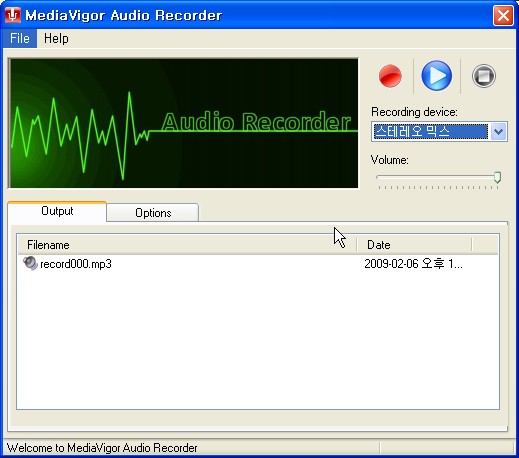Screen dimensions: 519x458
Task: Click the status bar welcome message
Action: pyautogui.click(x=102, y=448)
